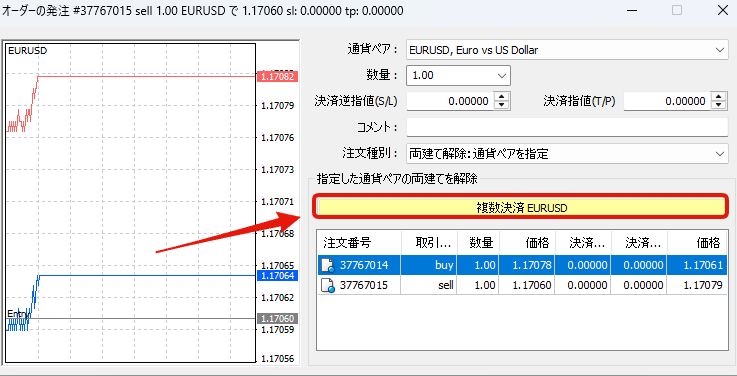The height and width of the screenshot is (376, 737).
Task: Decrease the 決済指値(T/P) value with down arrow
Action: click(x=719, y=105)
